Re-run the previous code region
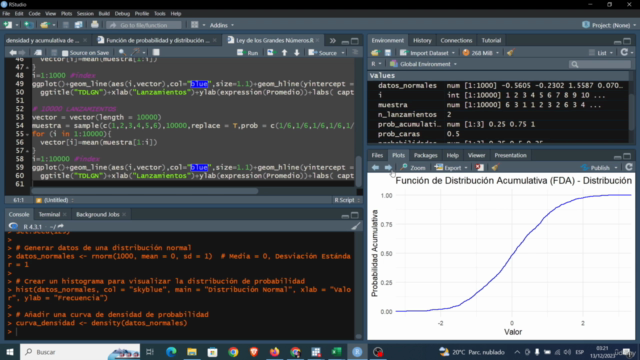The height and width of the screenshot is (360, 640). [x=271, y=53]
